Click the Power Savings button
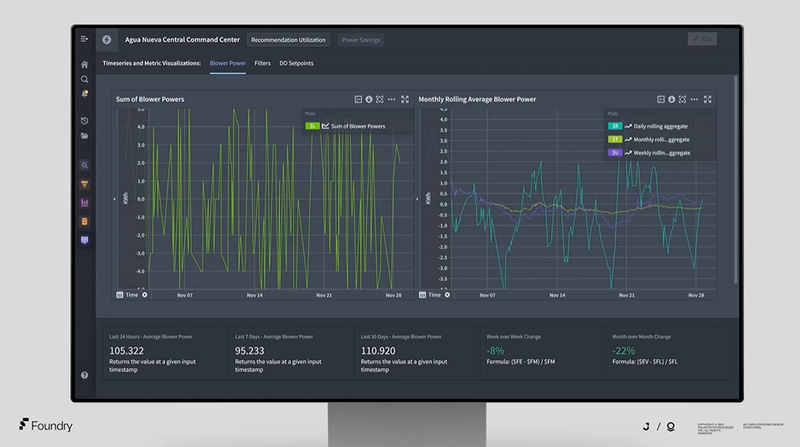 [x=361, y=40]
